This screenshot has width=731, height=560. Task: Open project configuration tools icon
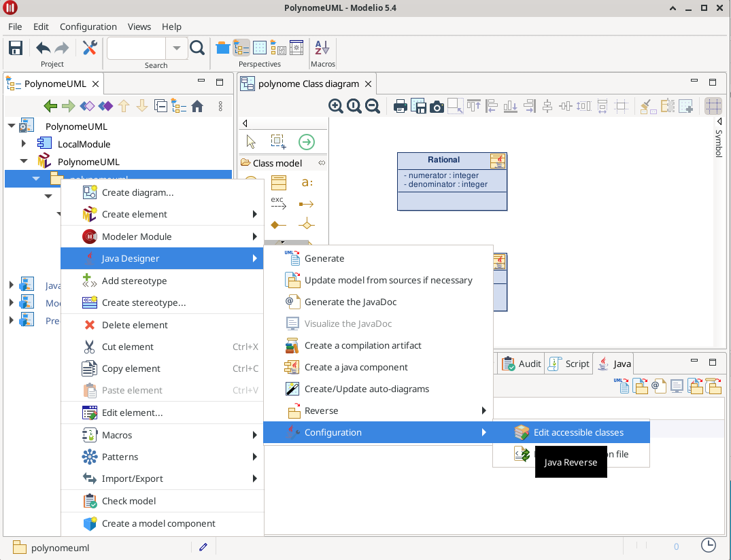[x=90, y=48]
